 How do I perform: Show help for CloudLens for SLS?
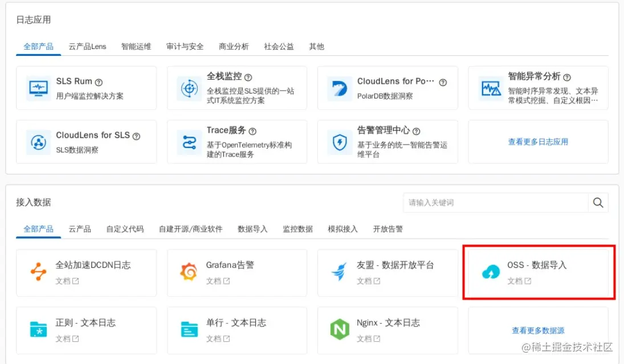(136, 136)
